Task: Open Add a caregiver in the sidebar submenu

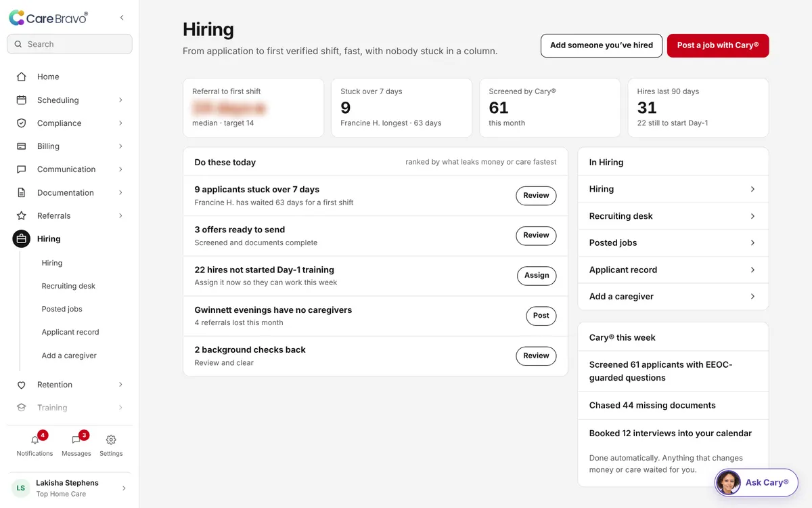Action: click(x=70, y=356)
